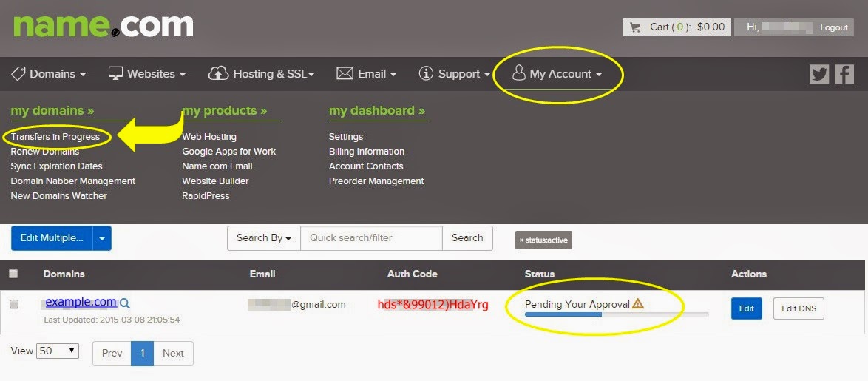868x381 pixels.
Task: Go to Next page
Action: pos(173,354)
